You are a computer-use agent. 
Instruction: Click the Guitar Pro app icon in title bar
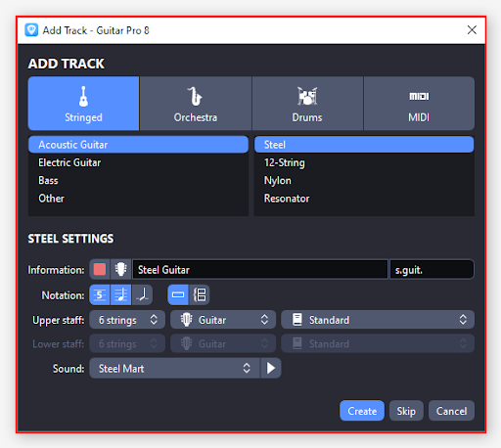[x=31, y=30]
